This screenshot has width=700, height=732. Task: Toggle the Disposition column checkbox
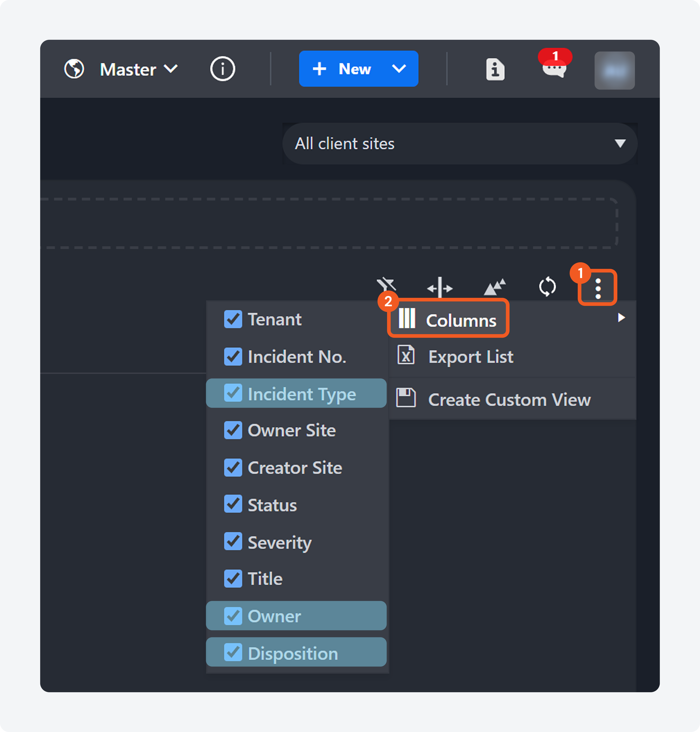tap(233, 653)
